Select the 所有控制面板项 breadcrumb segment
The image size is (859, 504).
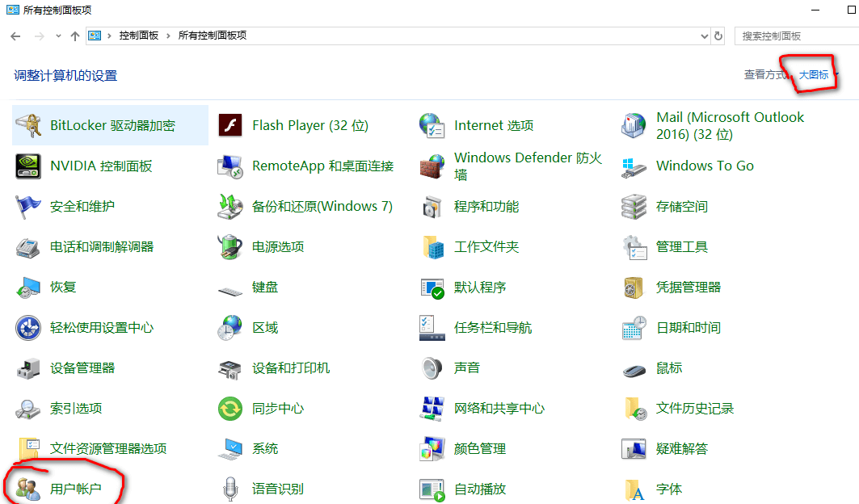point(213,36)
